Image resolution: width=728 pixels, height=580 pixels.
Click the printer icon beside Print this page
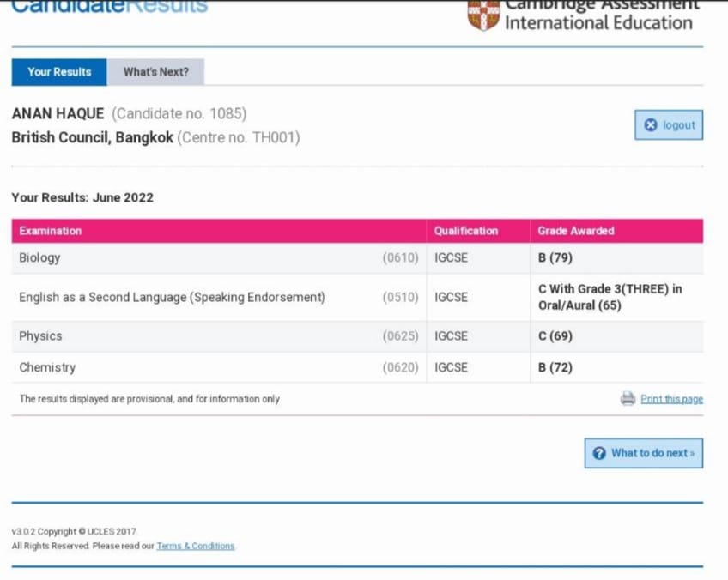[628, 399]
